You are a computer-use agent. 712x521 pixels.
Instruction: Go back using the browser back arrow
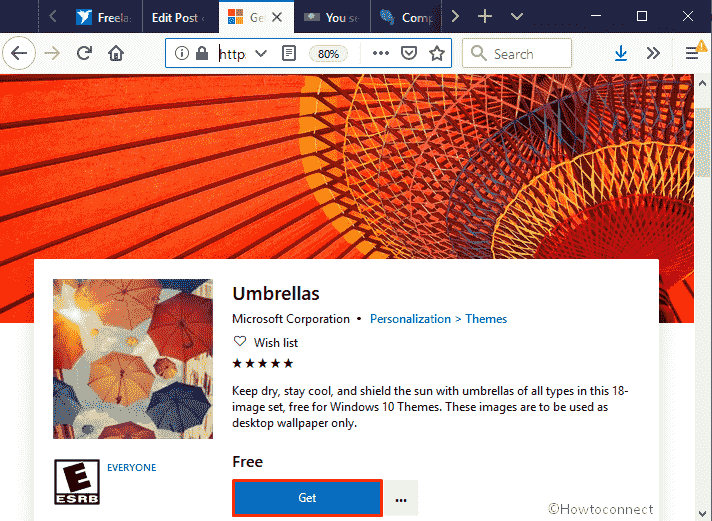click(x=19, y=53)
